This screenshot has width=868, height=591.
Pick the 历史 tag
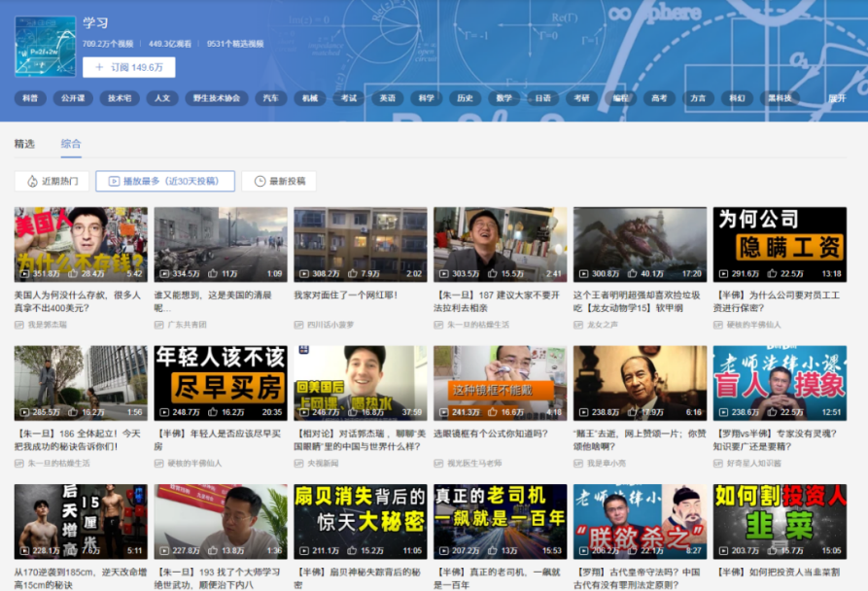coord(465,98)
